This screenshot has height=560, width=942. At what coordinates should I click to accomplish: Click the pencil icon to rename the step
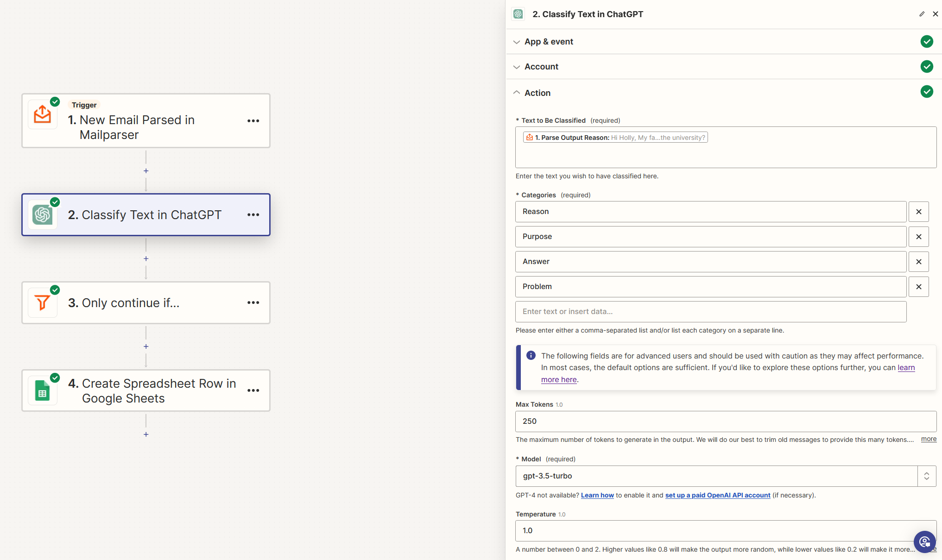coord(922,14)
